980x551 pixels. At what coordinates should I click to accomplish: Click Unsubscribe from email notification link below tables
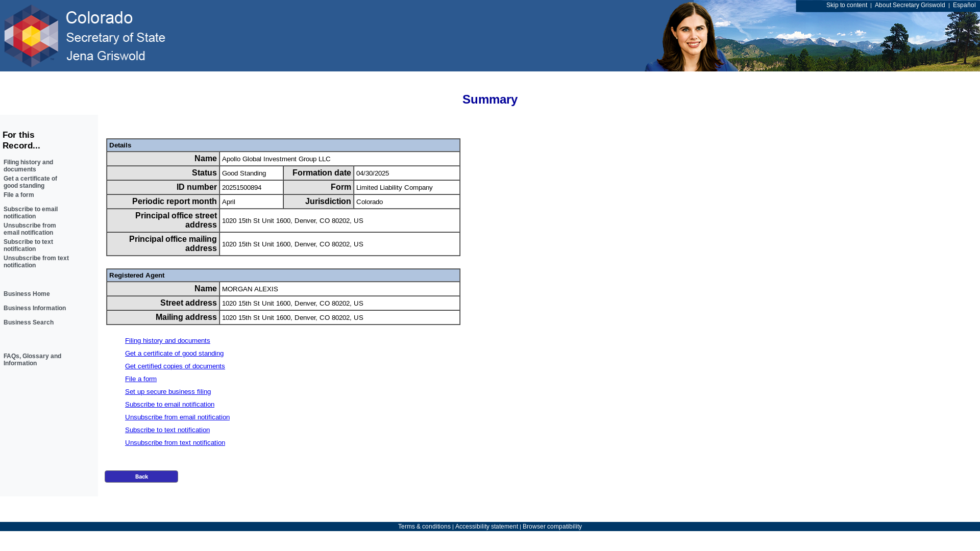pos(177,417)
